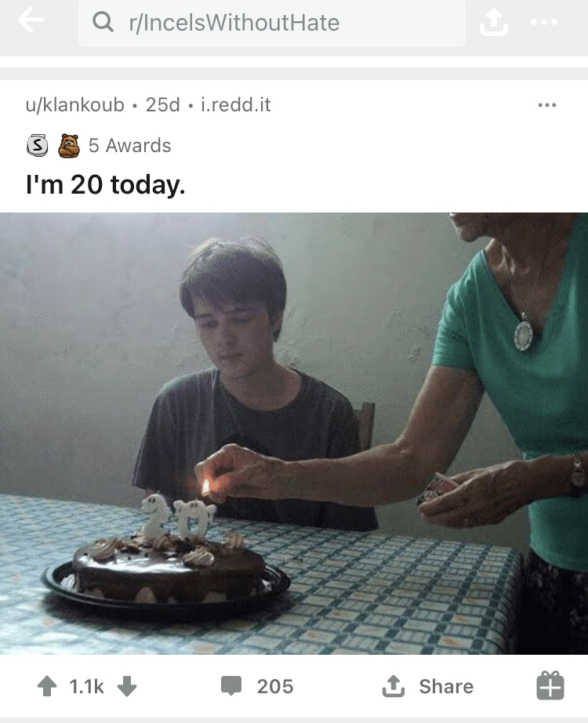Tap the Share button below post

coord(427,686)
